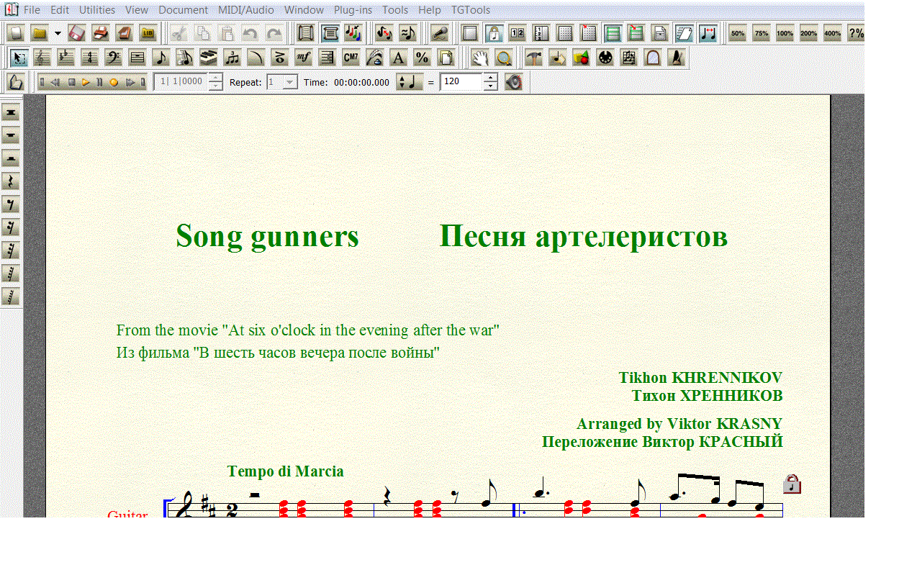
Task: Select the HyperScribe keyboard tool
Action: (208, 58)
